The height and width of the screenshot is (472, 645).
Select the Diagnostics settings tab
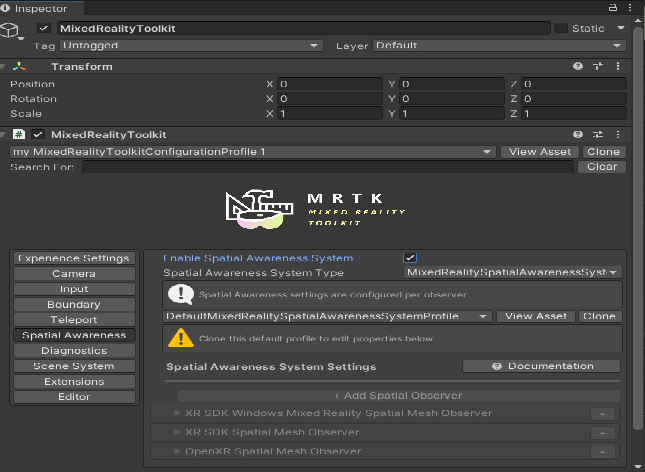pos(74,351)
